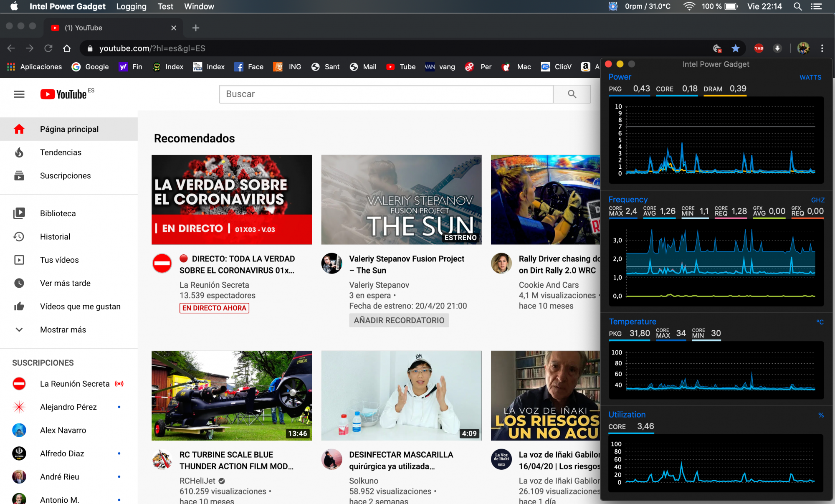
Task: Open Spotlight search in menu bar
Action: click(798, 6)
